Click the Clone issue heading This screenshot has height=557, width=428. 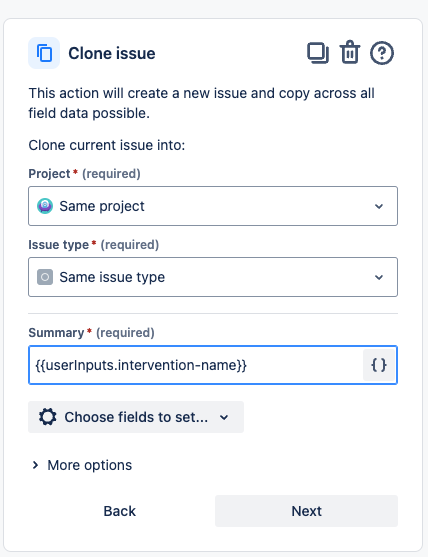coord(112,54)
